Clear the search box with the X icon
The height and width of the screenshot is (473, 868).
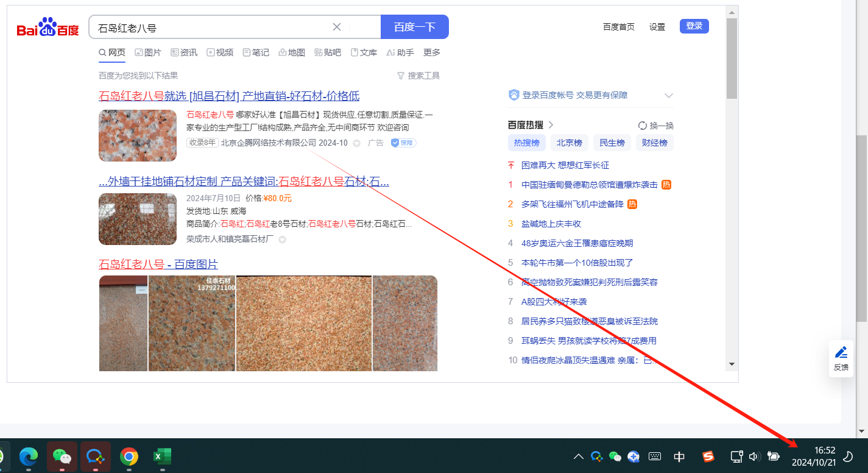337,27
